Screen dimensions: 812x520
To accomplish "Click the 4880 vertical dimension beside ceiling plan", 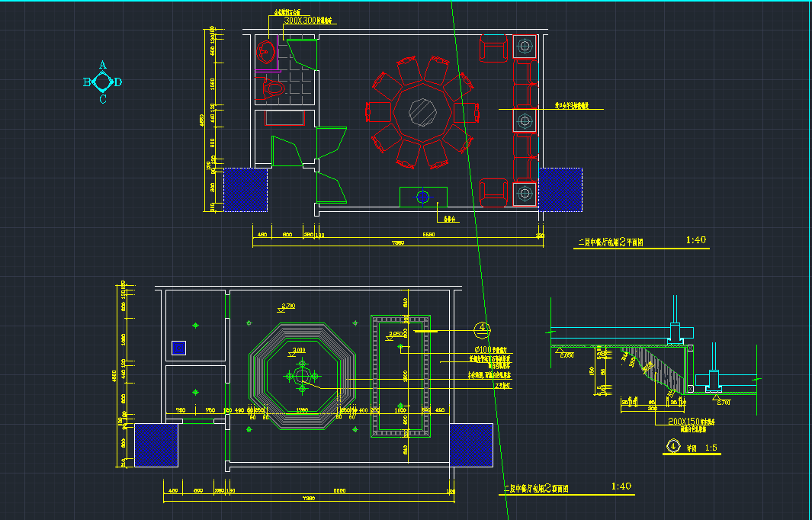I will pos(114,377).
